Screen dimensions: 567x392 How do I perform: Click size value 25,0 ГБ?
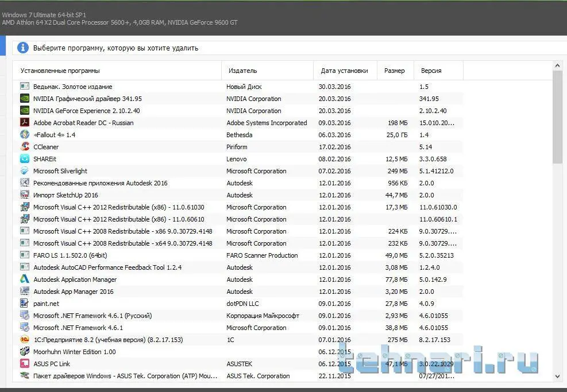tap(397, 135)
